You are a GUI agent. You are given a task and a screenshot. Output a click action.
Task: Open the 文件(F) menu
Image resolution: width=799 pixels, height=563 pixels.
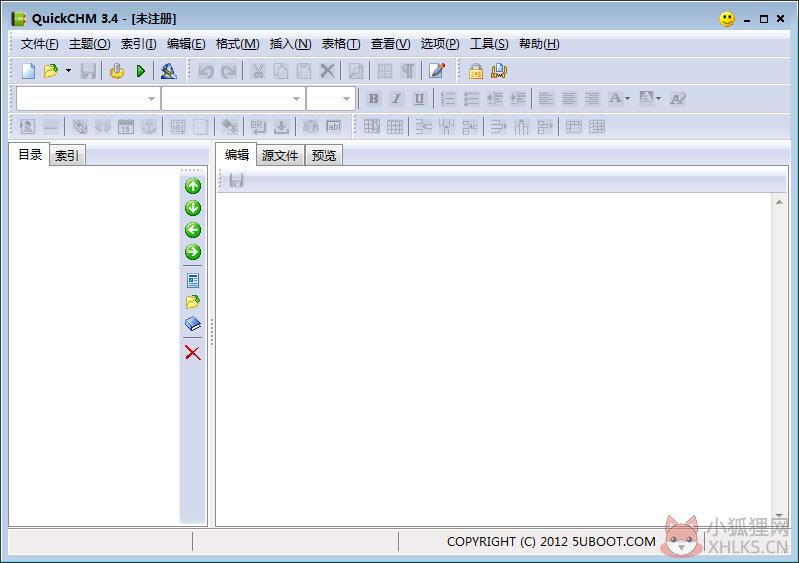(x=39, y=44)
